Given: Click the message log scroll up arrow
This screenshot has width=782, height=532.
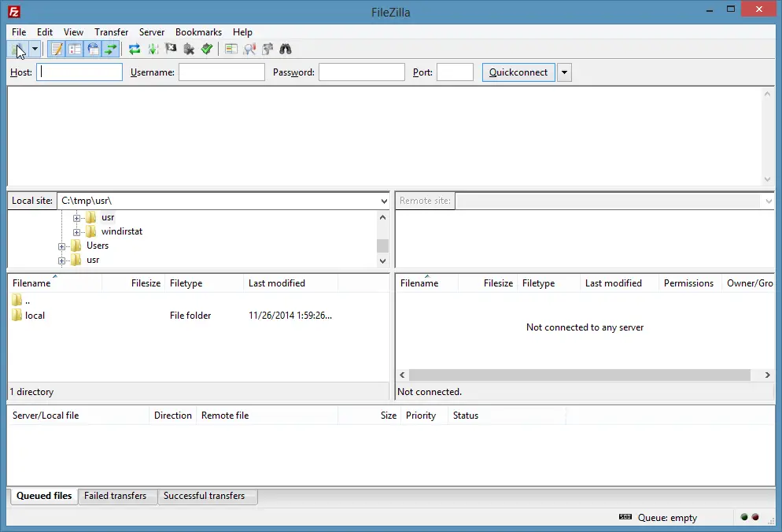Looking at the screenshot, I should 767,94.
